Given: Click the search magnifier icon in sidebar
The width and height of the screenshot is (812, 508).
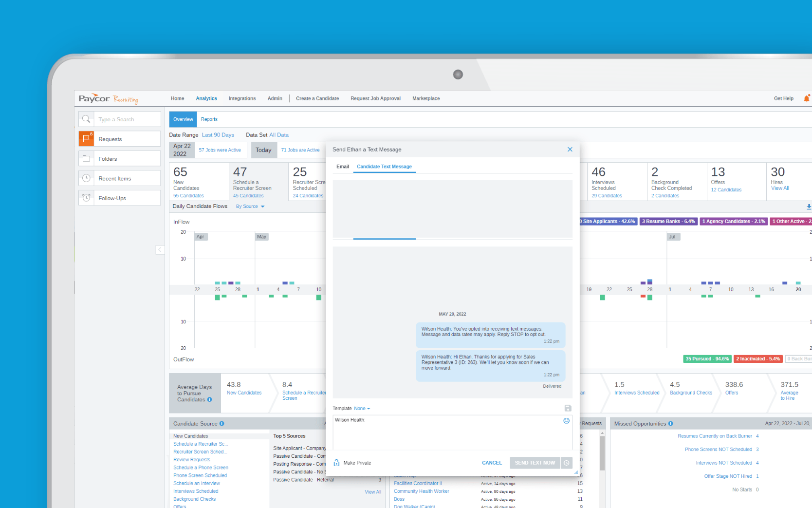Looking at the screenshot, I should [86, 119].
